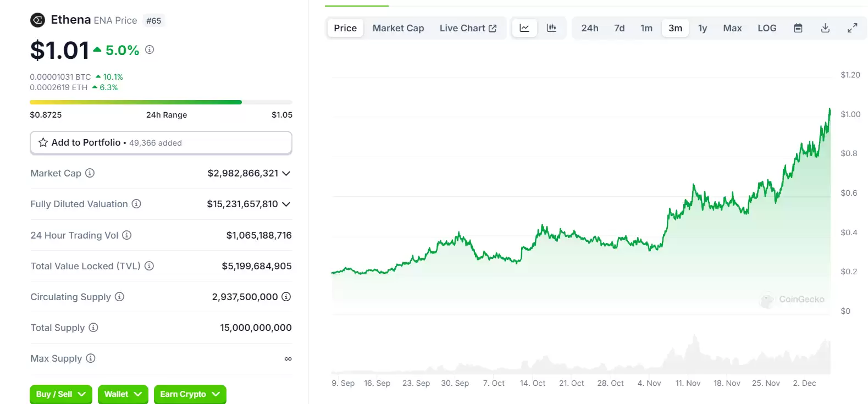Select the 24h time range

click(589, 28)
